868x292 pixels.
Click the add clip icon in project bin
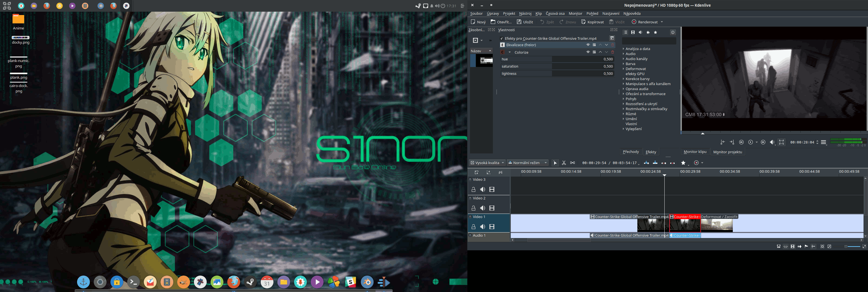[x=475, y=40]
